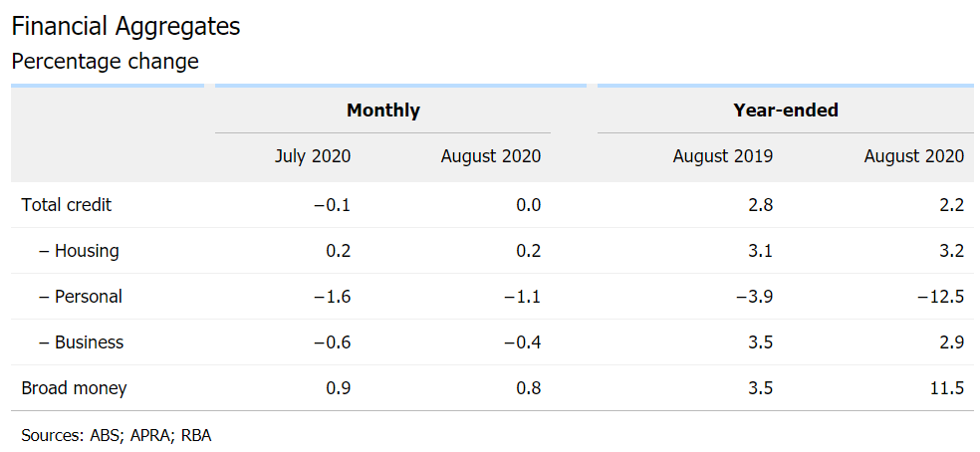This screenshot has height=452, width=980.
Task: Select the Monthly column group header
Action: pyautogui.click(x=382, y=111)
